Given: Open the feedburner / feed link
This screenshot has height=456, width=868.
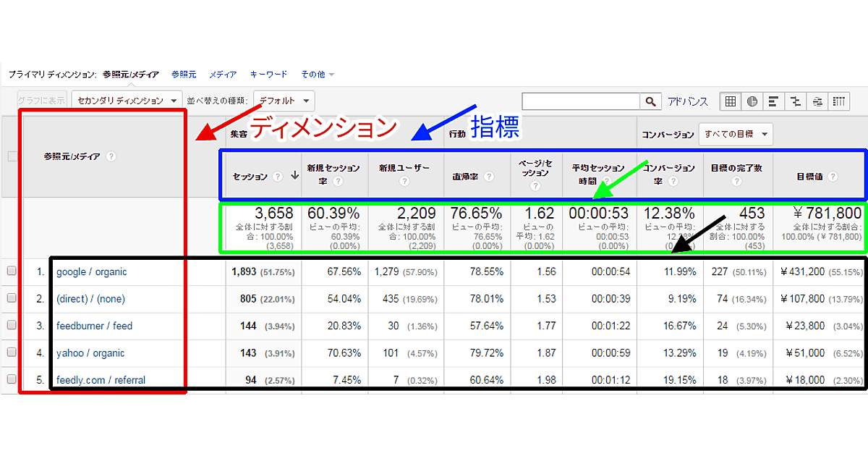Looking at the screenshot, I should (94, 326).
